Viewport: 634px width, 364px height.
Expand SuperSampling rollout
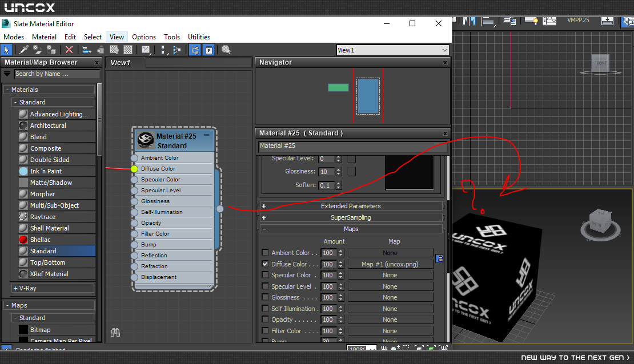pos(351,217)
